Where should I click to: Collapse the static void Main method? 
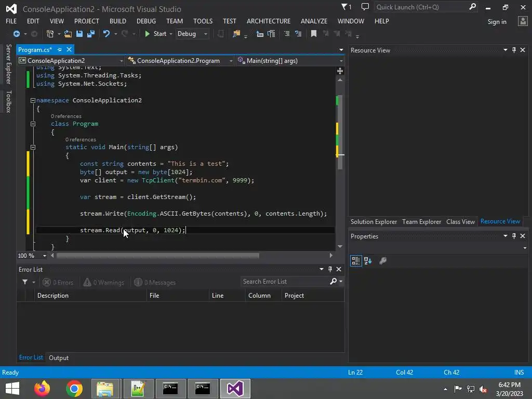pos(33,147)
